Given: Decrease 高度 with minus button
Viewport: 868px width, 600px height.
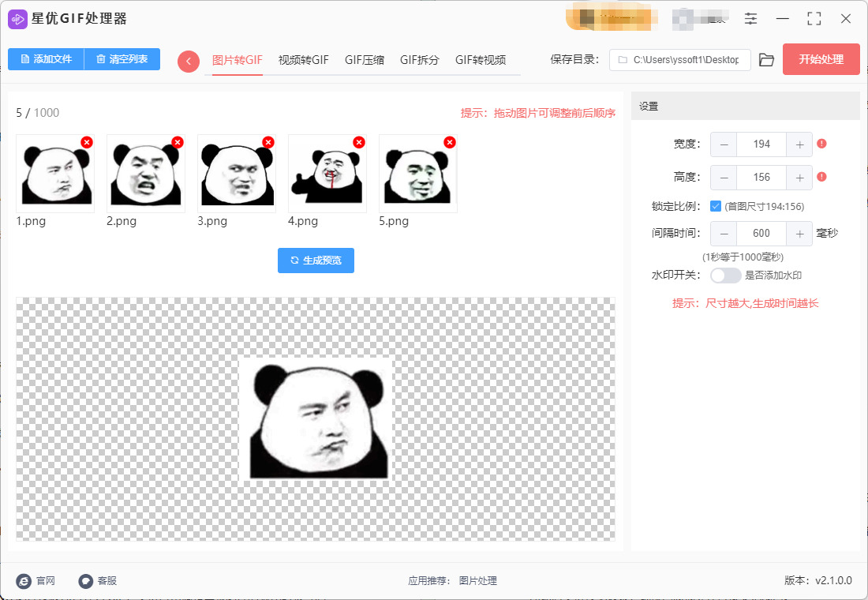Looking at the screenshot, I should click(x=724, y=178).
